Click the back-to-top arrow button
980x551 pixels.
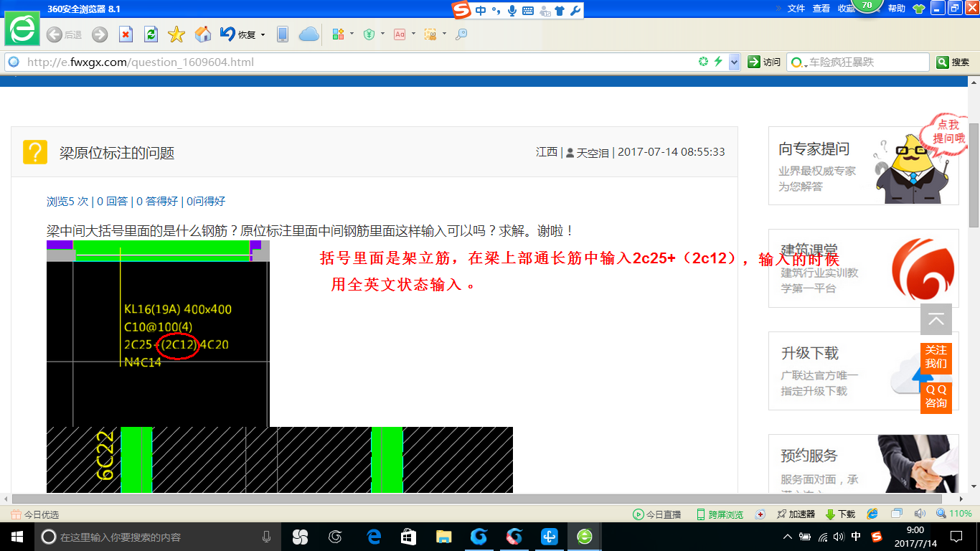coord(936,319)
